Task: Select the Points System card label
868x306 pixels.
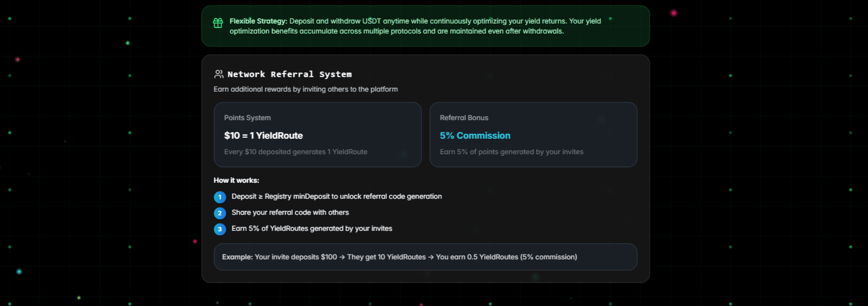Action: click(x=247, y=118)
